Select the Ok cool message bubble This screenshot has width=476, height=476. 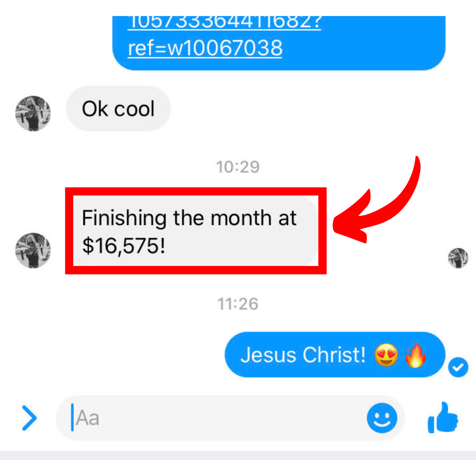point(118,109)
